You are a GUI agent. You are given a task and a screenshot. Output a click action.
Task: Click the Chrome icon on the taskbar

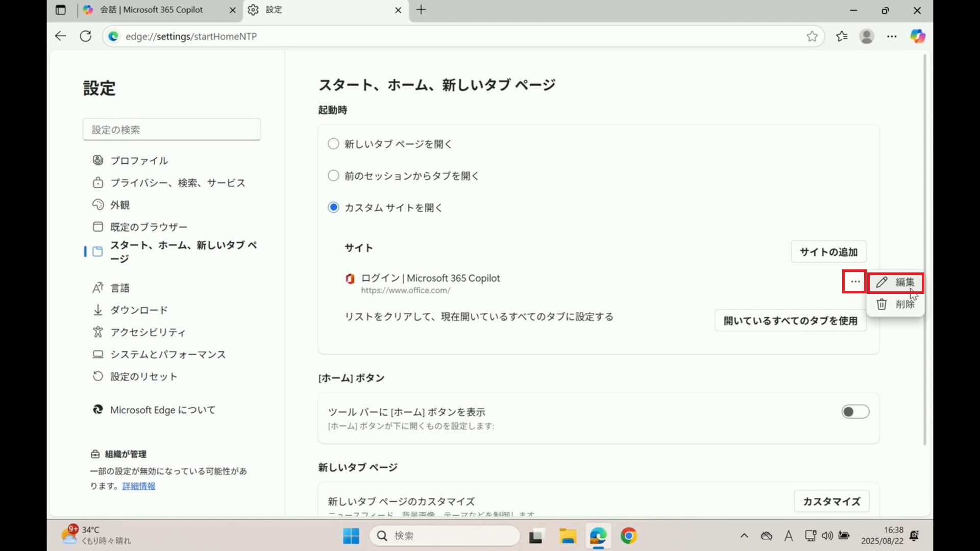tap(628, 536)
